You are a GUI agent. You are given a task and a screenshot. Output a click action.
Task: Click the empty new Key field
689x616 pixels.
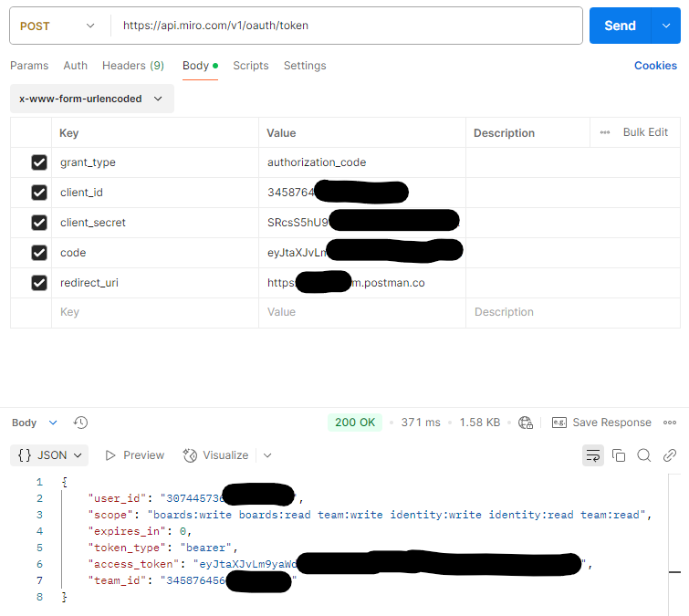pos(155,312)
